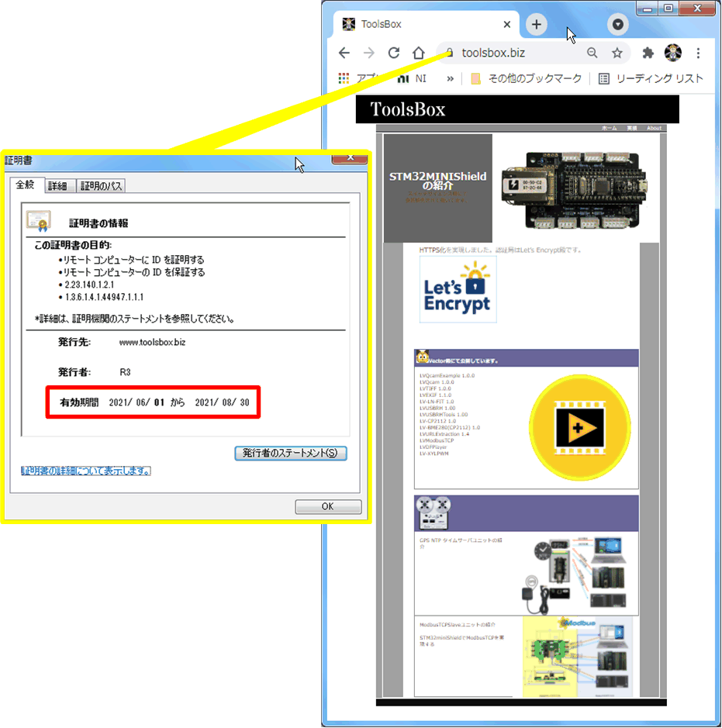
Task: Click the tape recorder icon
Action: point(434,513)
